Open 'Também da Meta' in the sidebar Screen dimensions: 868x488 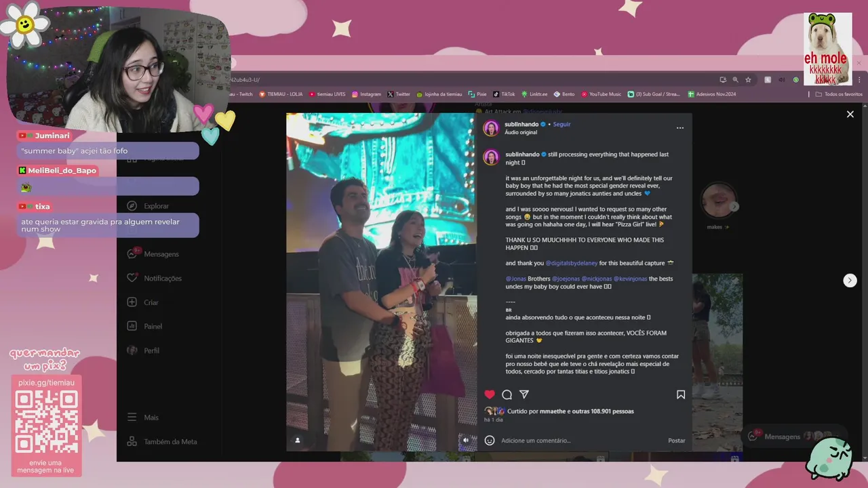coord(162,442)
